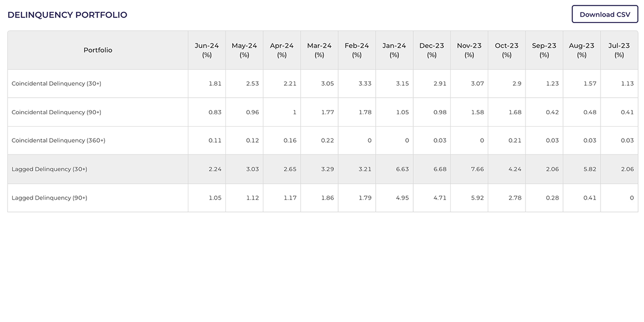Select the May-24 (%) column header
This screenshot has height=322, width=644.
[x=244, y=50]
